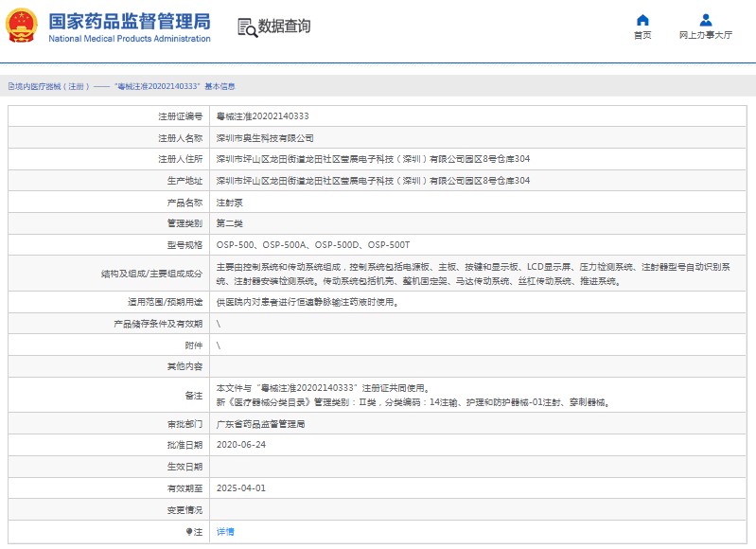Image resolution: width=756 pixels, height=549 pixels.
Task: Click the bullet icon beside 注
Action: click(189, 532)
